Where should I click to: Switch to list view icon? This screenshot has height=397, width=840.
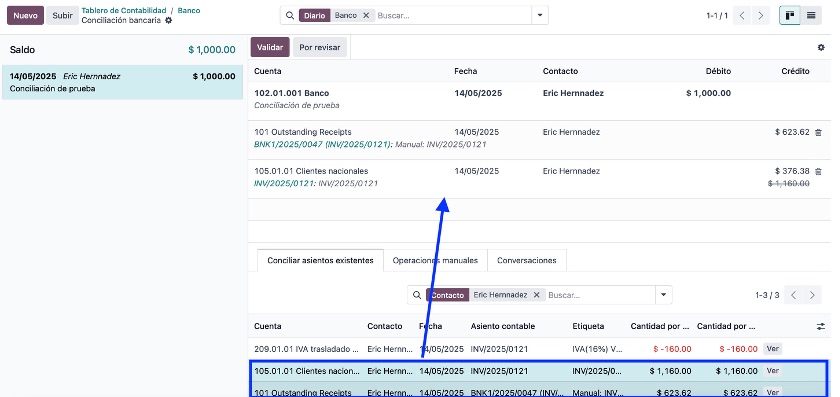tap(811, 16)
